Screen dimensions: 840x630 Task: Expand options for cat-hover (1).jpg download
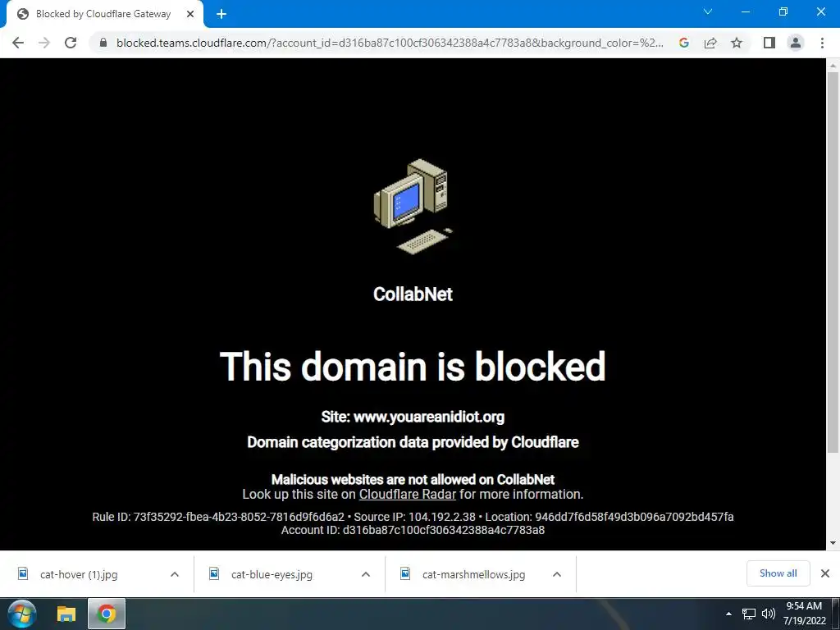click(x=175, y=574)
